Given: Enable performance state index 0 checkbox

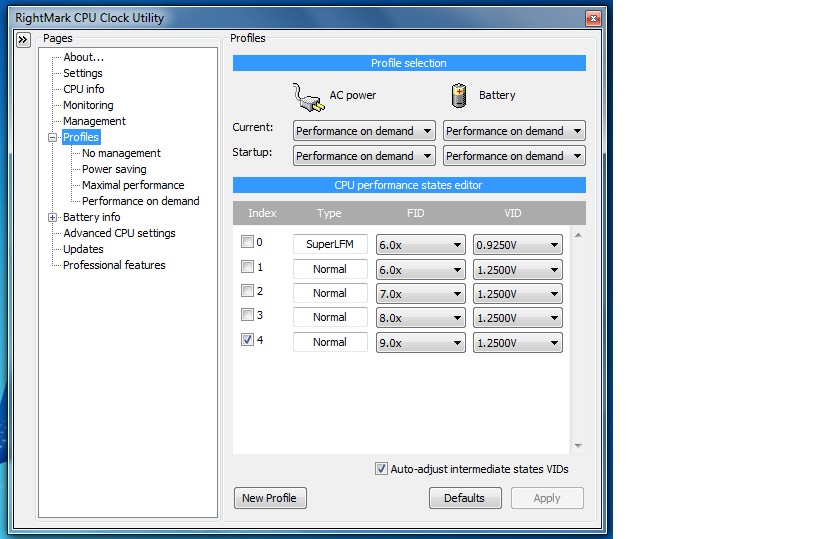Looking at the screenshot, I should pos(247,242).
